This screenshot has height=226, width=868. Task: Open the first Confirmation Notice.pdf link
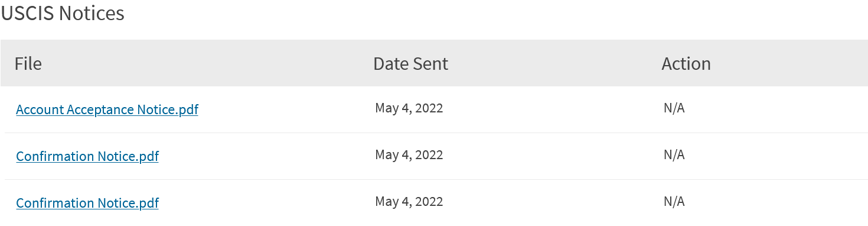87,156
